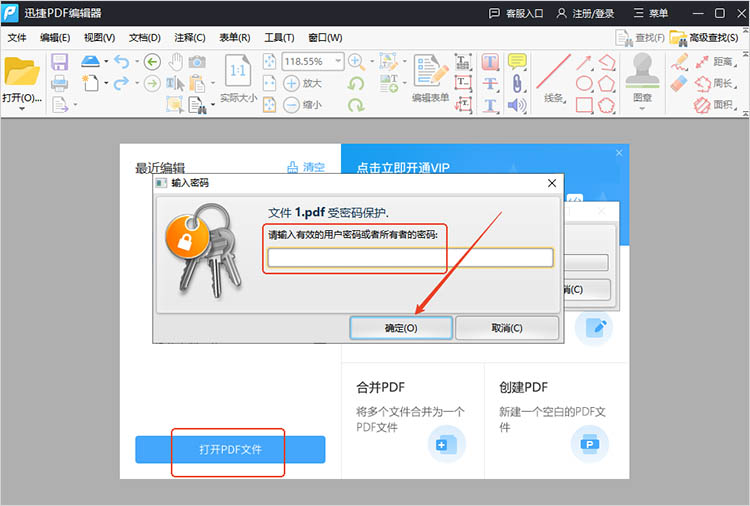The width and height of the screenshot is (750, 506).
Task: Click 注册/登录 in the title bar
Action: coord(585,13)
